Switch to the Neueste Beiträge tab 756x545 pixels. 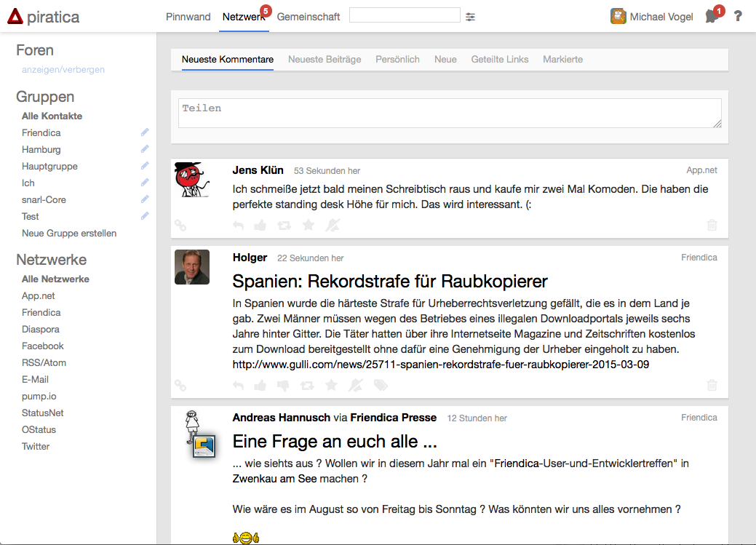(x=325, y=60)
